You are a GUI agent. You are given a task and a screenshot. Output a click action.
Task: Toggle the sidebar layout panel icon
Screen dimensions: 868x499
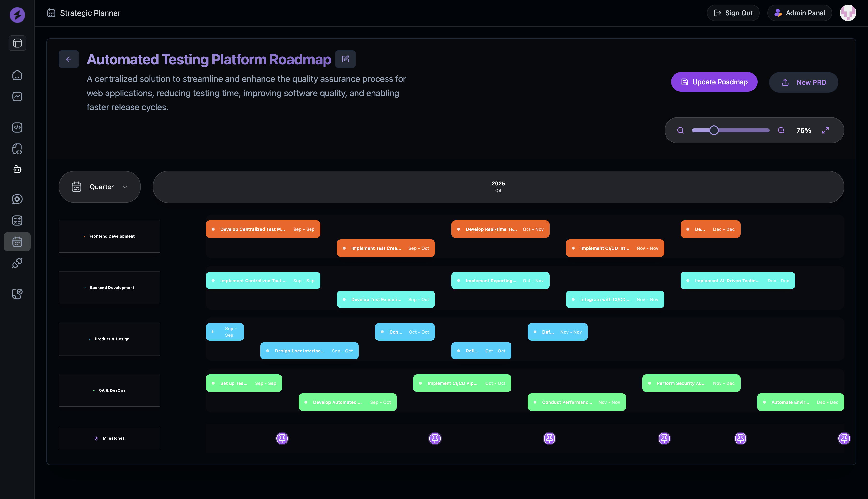[x=17, y=43]
